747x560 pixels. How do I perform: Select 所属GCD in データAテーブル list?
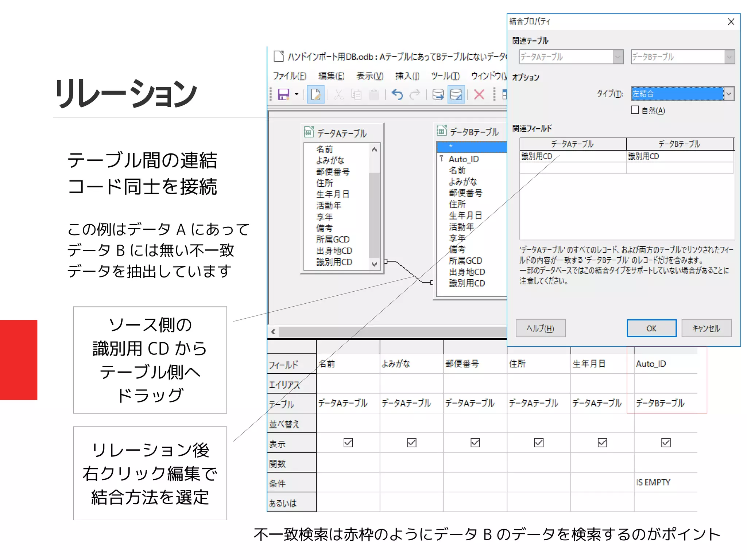[333, 239]
